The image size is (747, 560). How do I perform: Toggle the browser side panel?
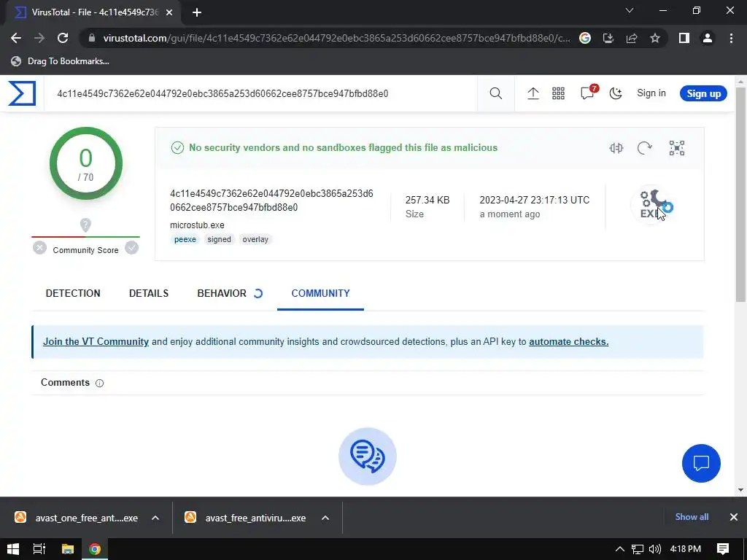(684, 38)
